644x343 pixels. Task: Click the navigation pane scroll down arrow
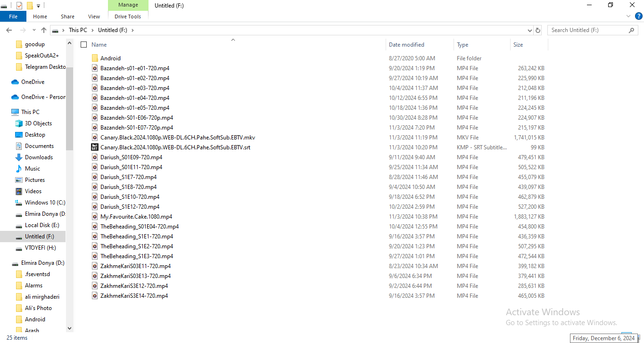click(x=70, y=328)
